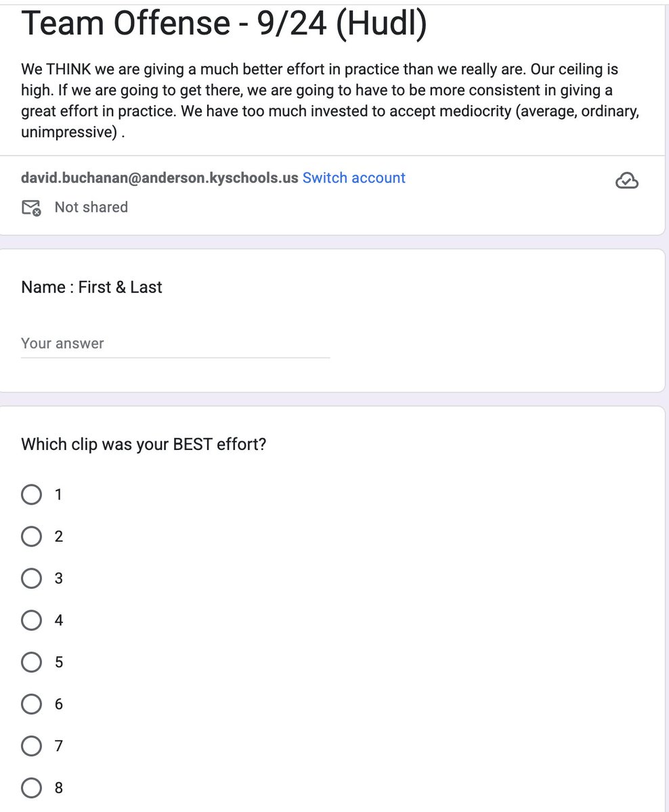Click the 'Name : First & Last' question label
The width and height of the screenshot is (669, 812).
pyautogui.click(x=91, y=287)
